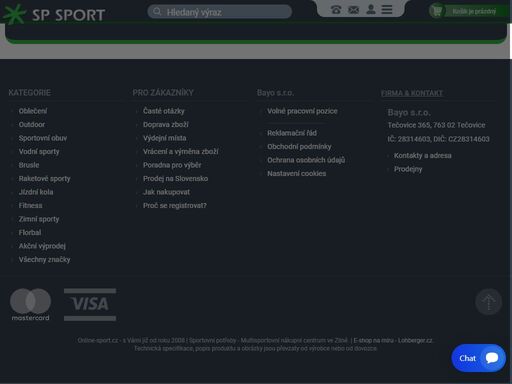Open Časté otázky link

(x=164, y=111)
